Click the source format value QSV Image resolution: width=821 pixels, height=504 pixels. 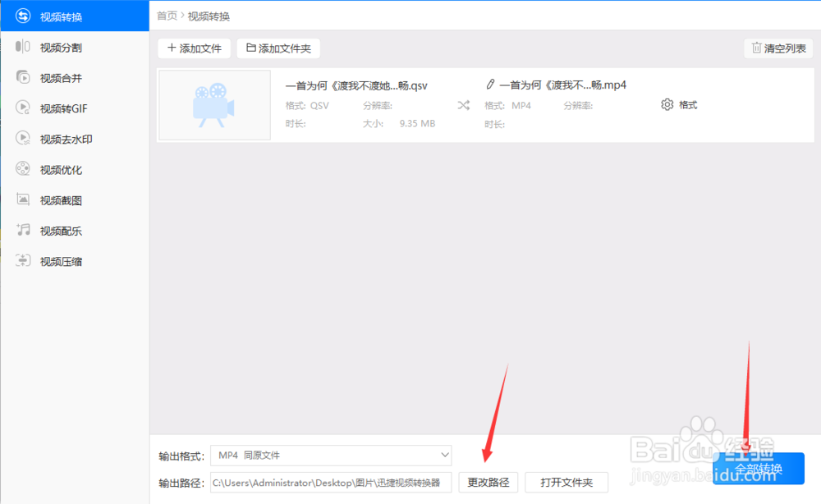coord(319,106)
